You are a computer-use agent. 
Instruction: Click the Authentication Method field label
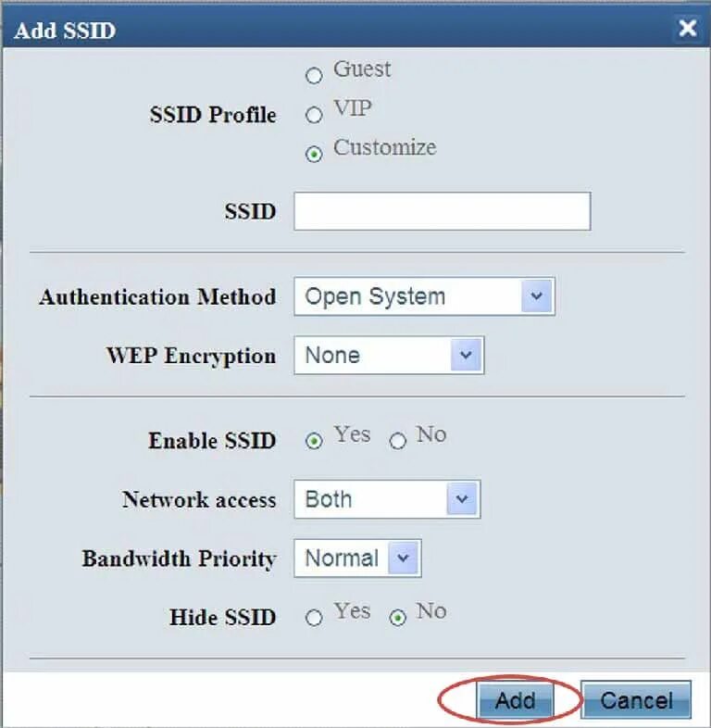[157, 297]
